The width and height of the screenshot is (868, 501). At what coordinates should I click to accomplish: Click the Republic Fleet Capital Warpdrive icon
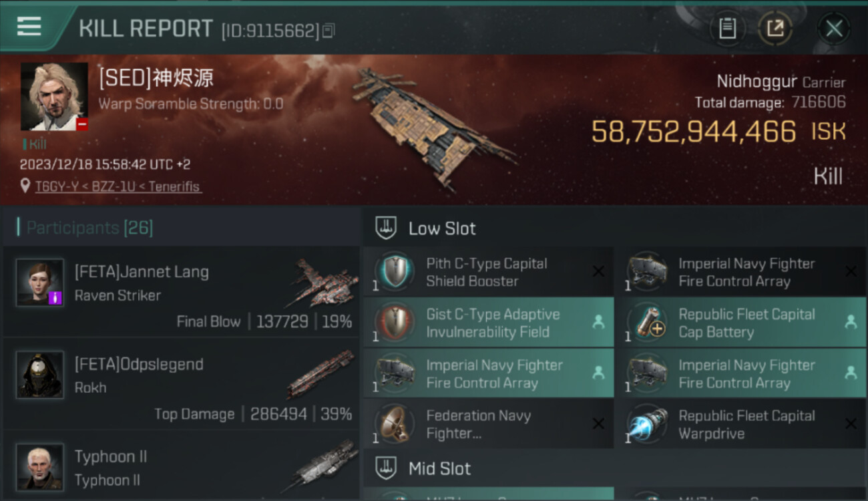(646, 424)
